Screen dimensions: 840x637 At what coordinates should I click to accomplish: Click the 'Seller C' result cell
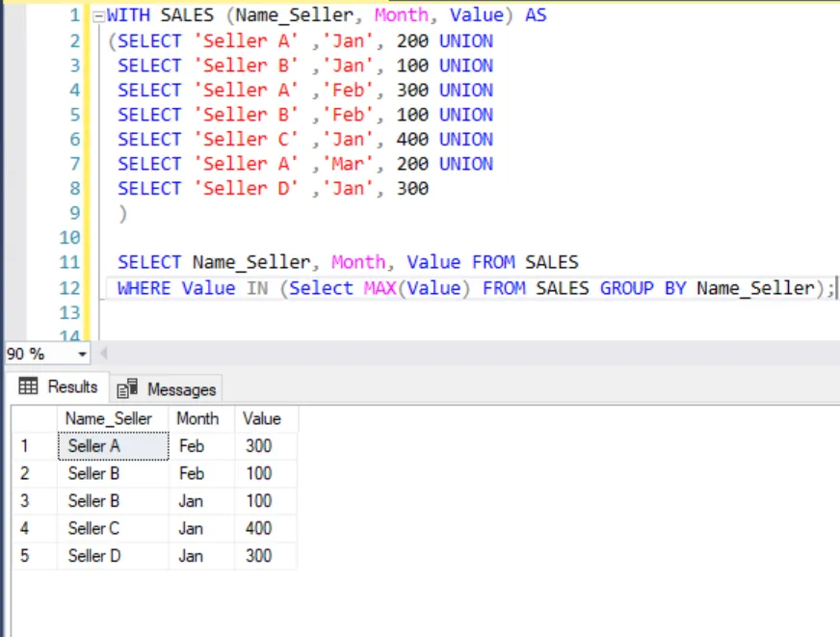pos(113,528)
